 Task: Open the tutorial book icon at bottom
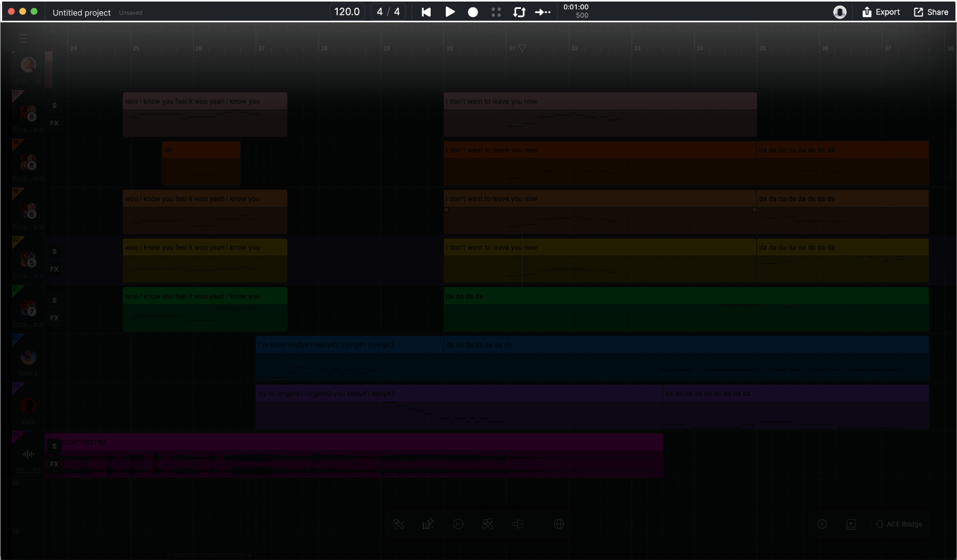pos(851,524)
